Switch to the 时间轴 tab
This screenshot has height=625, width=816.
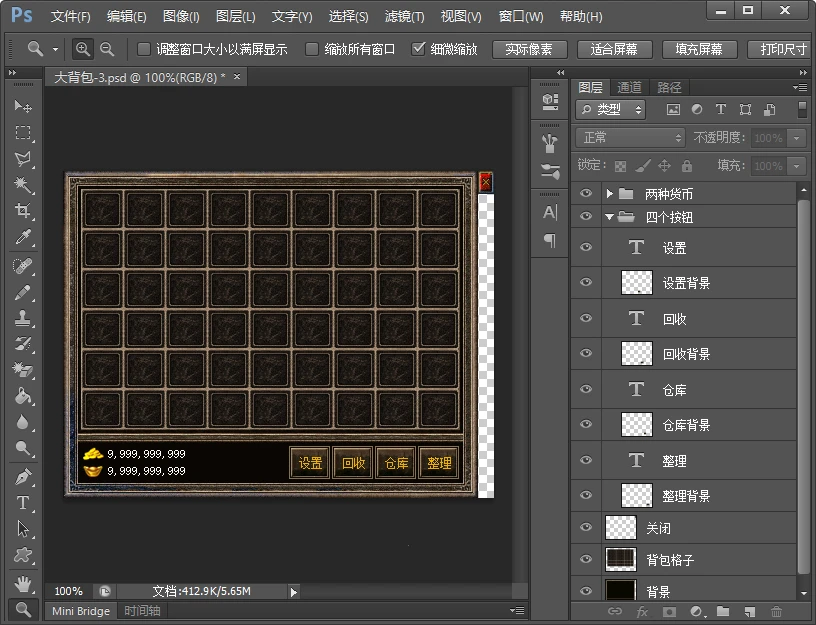click(142, 610)
